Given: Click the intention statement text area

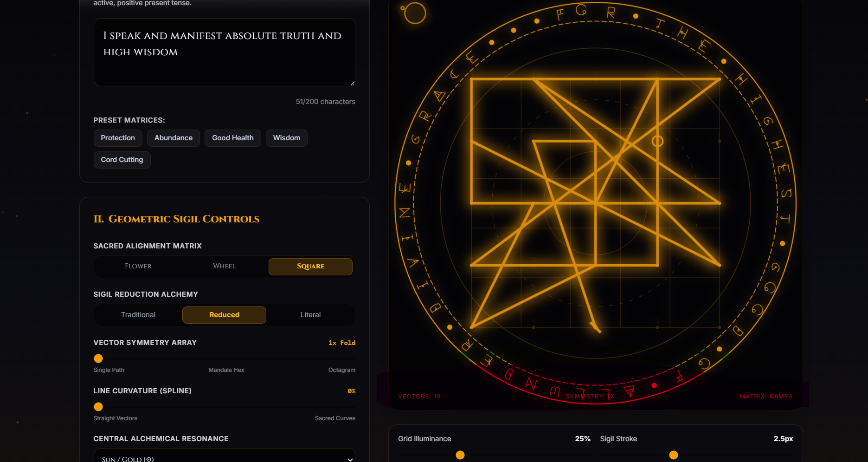Looking at the screenshot, I should coord(224,52).
